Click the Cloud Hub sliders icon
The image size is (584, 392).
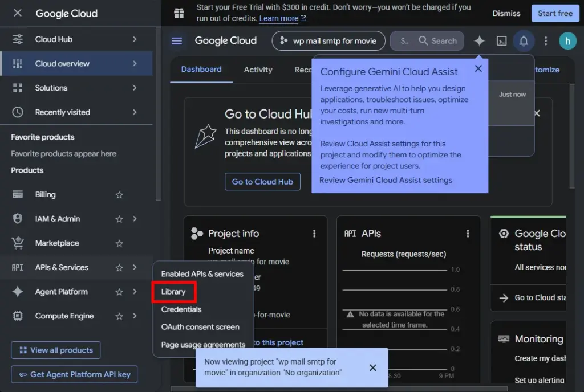point(18,39)
